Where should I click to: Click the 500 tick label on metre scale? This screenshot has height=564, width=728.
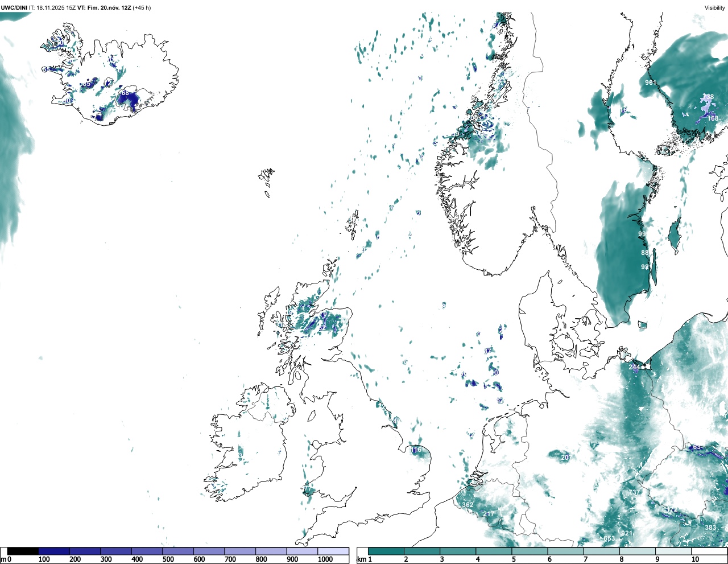pyautogui.click(x=168, y=559)
